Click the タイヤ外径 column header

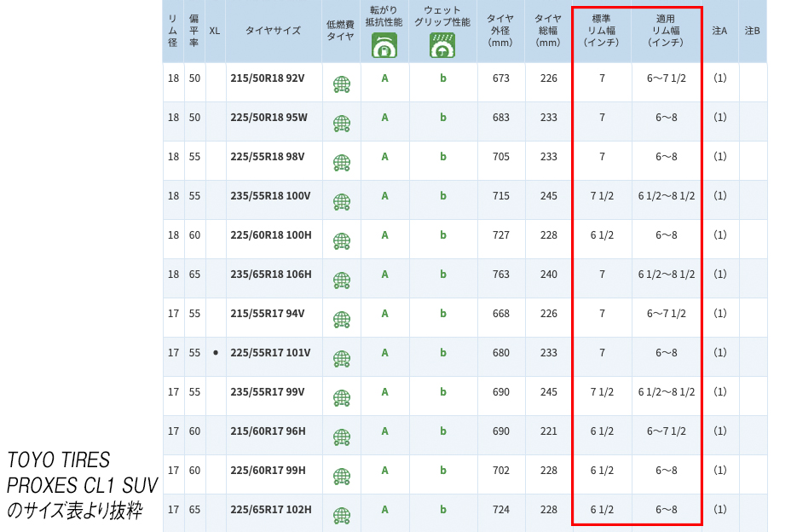point(500,30)
